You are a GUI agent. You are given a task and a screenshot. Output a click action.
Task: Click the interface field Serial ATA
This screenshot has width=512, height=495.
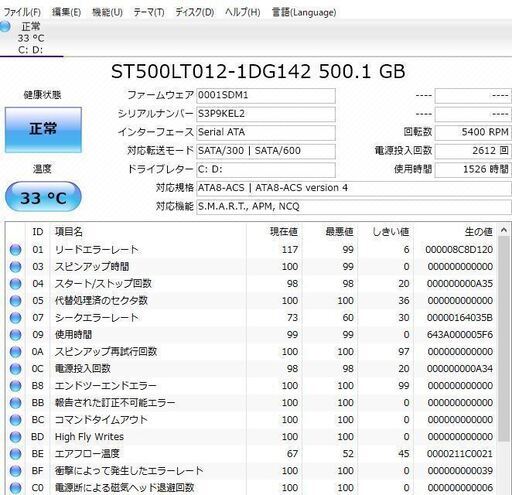click(266, 133)
